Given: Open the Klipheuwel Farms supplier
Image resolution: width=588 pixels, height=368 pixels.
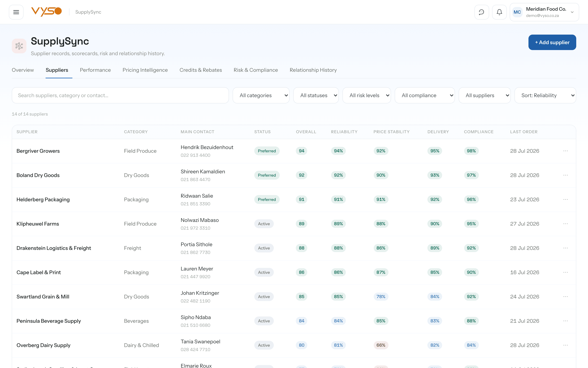Looking at the screenshot, I should click(x=38, y=224).
